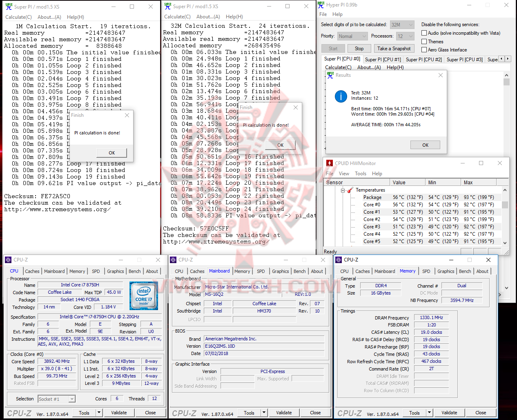Click the Super PI 32M window title icon
This screenshot has height=420, width=517.
pos(167,6)
